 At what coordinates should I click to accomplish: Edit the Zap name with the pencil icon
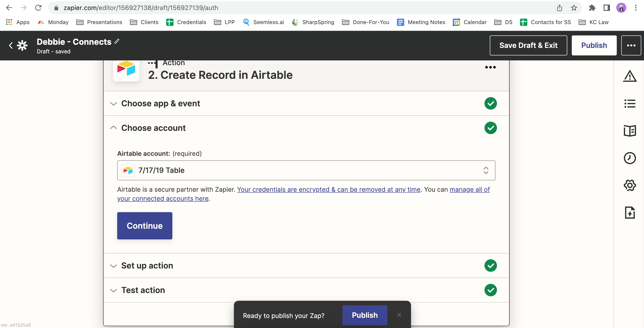117,41
